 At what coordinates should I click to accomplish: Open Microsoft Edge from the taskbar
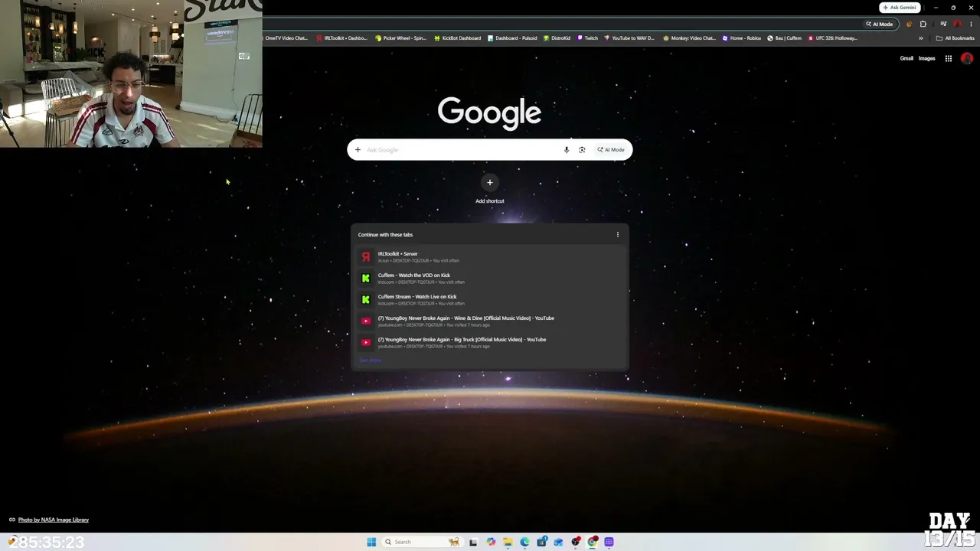pos(524,542)
